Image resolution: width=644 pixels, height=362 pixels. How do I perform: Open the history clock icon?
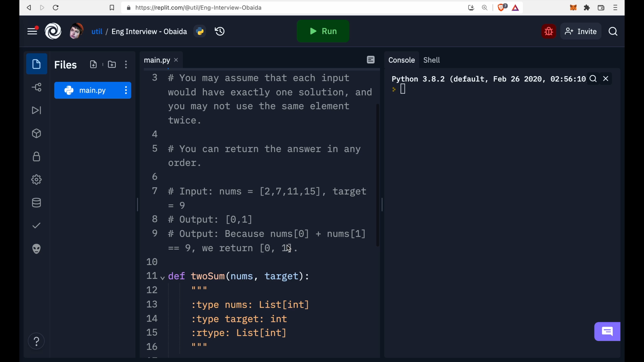220,32
